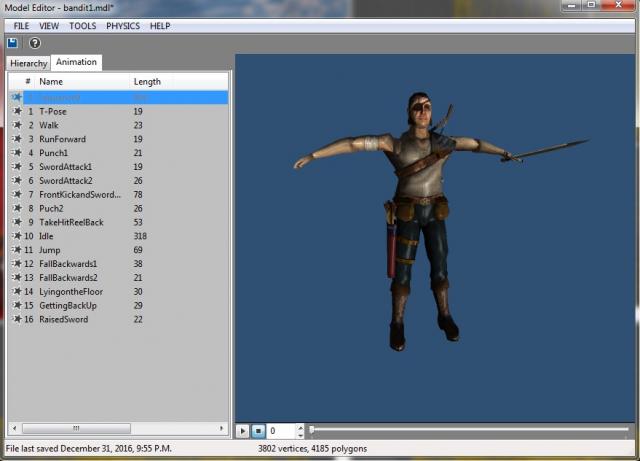Open the Help question mark icon
The image size is (640, 461).
(34, 43)
